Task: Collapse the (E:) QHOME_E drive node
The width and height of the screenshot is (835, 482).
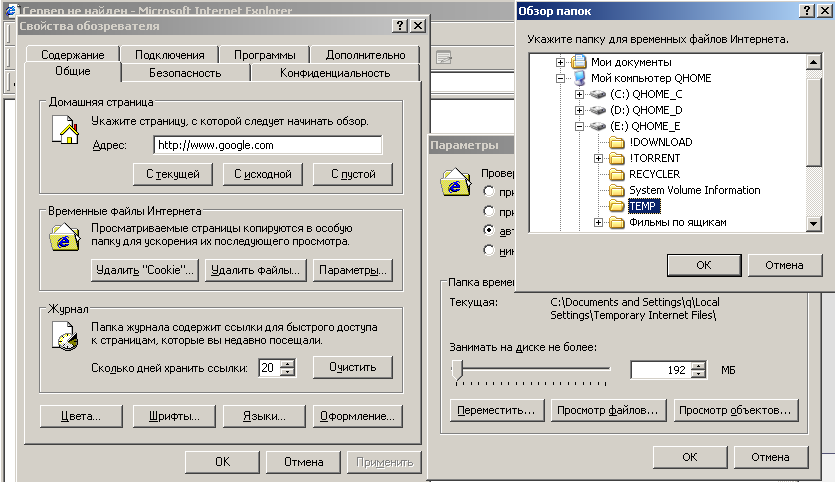Action: pyautogui.click(x=579, y=126)
